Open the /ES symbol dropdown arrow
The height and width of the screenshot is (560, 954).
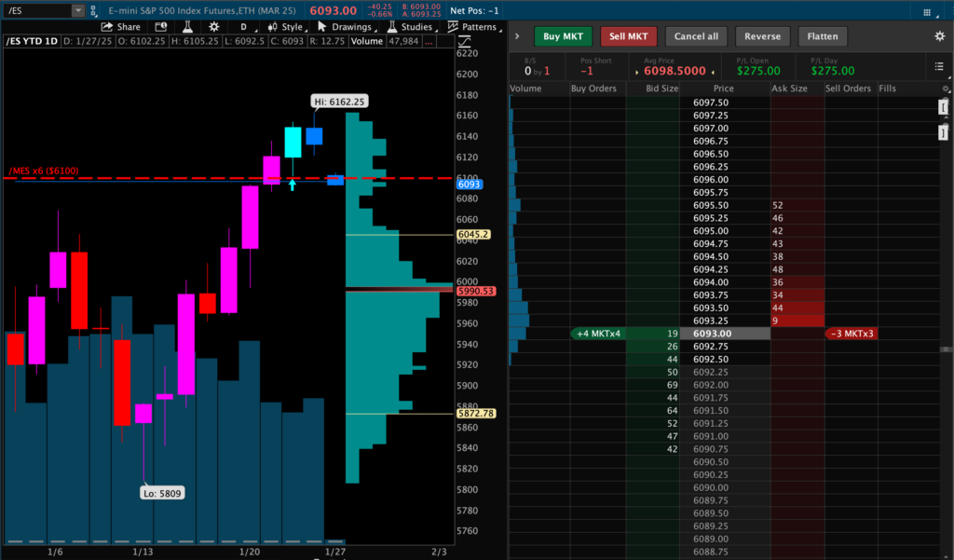tap(77, 10)
